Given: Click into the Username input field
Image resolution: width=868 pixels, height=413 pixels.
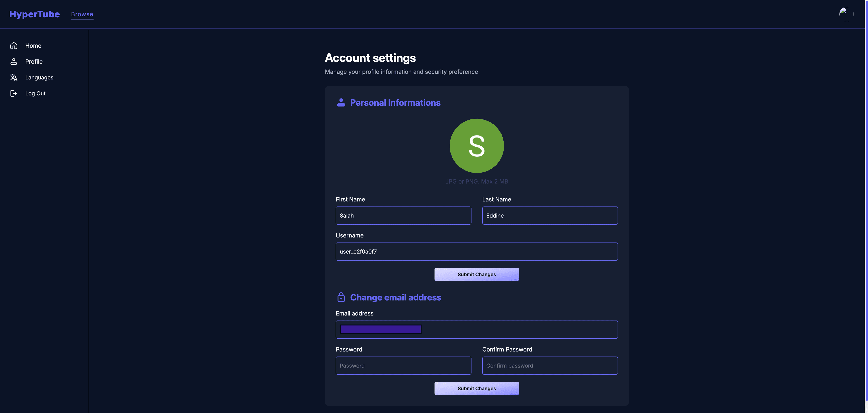Looking at the screenshot, I should (477, 252).
